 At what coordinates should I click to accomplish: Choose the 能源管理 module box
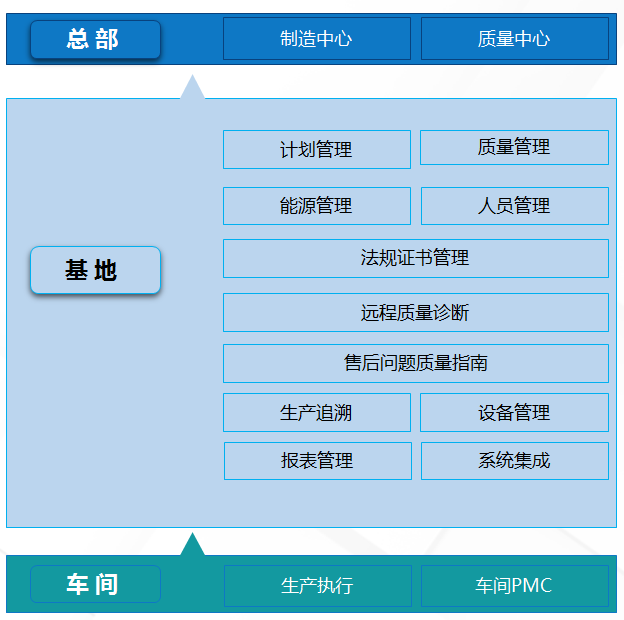[x=317, y=206]
